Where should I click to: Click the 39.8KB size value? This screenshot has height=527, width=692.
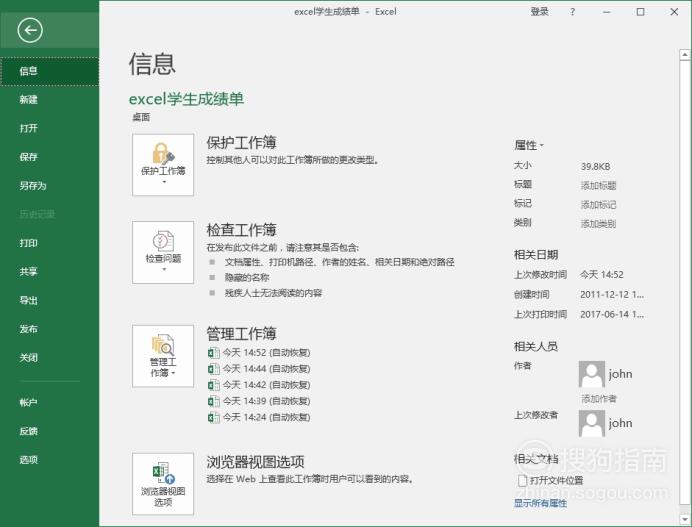595,167
